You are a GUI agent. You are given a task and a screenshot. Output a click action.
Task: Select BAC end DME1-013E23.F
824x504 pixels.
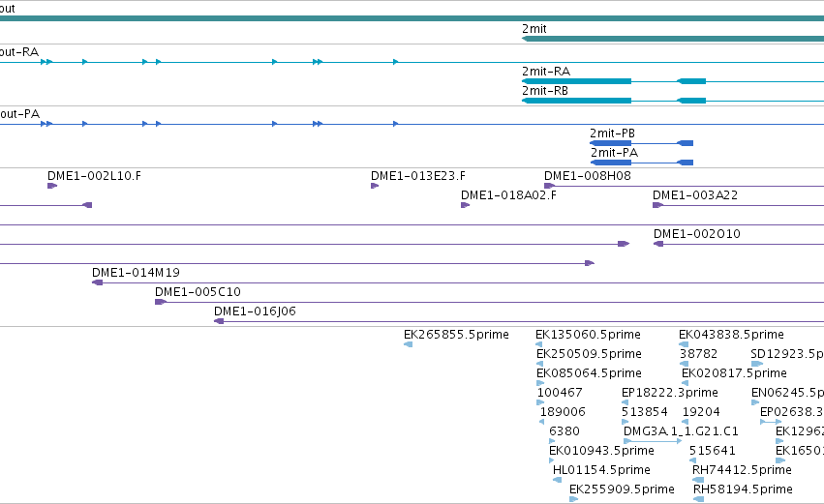(x=417, y=176)
